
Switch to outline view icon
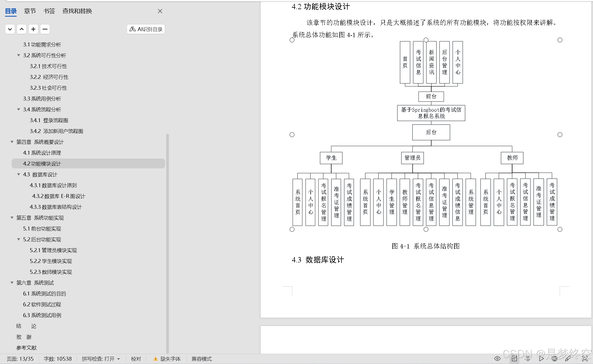click(527, 358)
